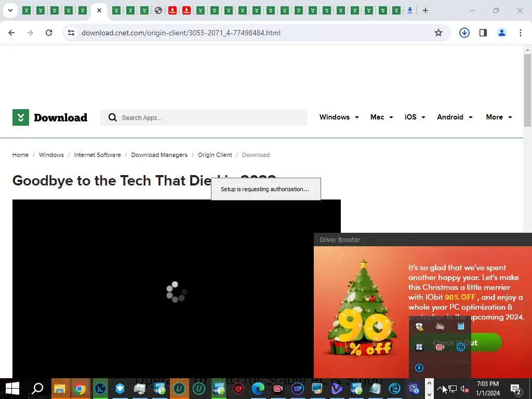Viewport: 532px width, 399px height.
Task: Click blue C circle icon in tray overflow
Action: tap(461, 347)
